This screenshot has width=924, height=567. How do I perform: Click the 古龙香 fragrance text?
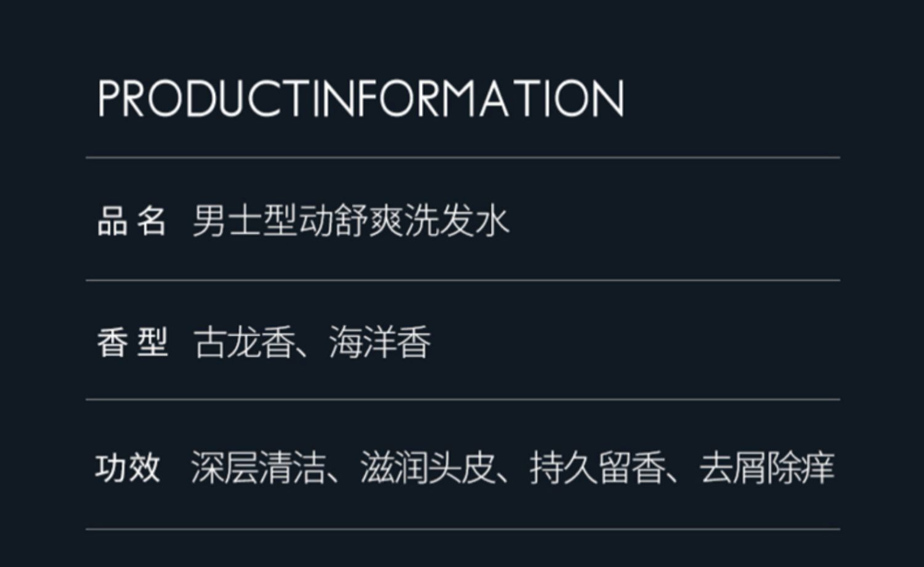tap(244, 342)
